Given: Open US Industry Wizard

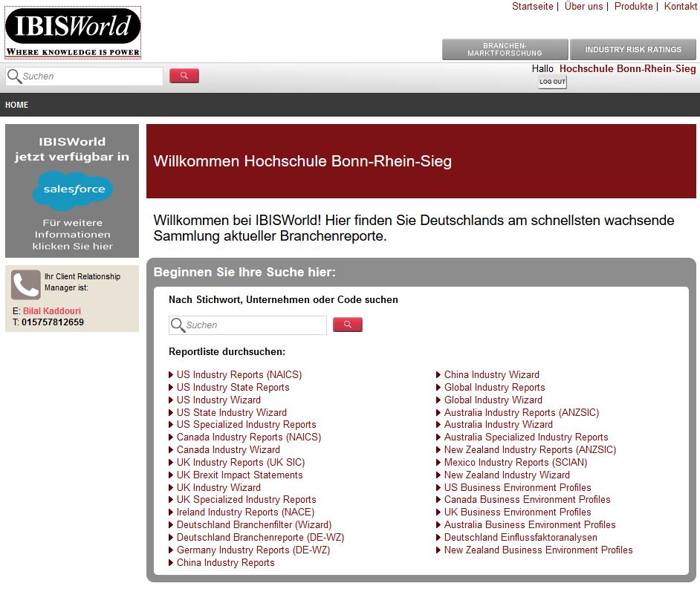Looking at the screenshot, I should pos(218,400).
